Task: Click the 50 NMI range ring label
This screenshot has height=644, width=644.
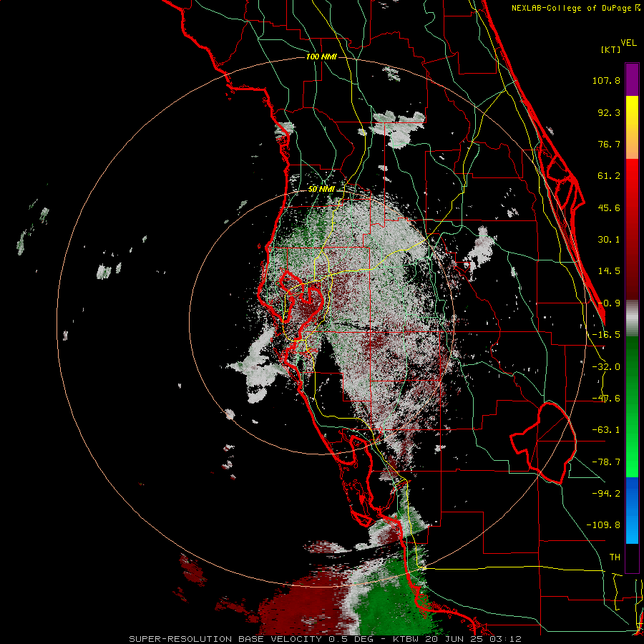Action: [321, 190]
